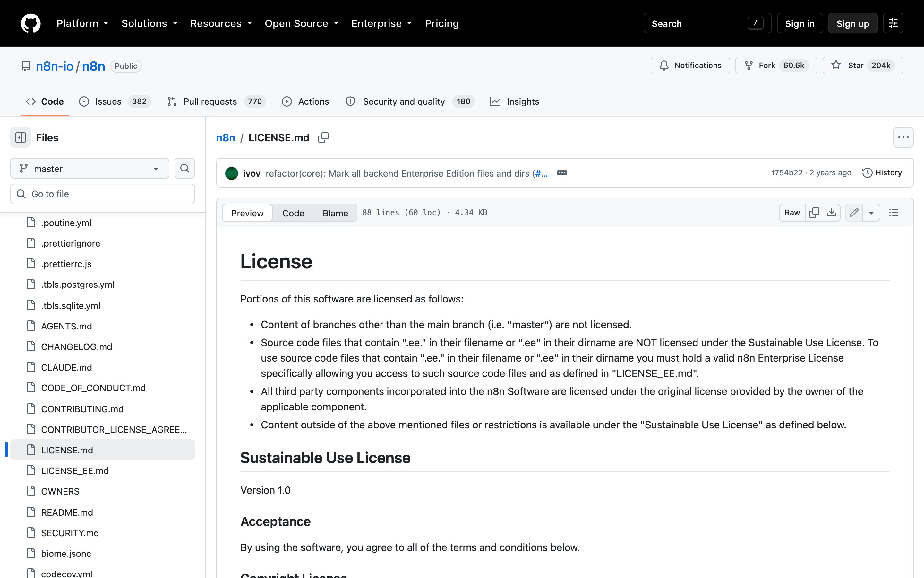The height and width of the screenshot is (578, 924).
Task: Star the n8n repository
Action: coord(862,66)
